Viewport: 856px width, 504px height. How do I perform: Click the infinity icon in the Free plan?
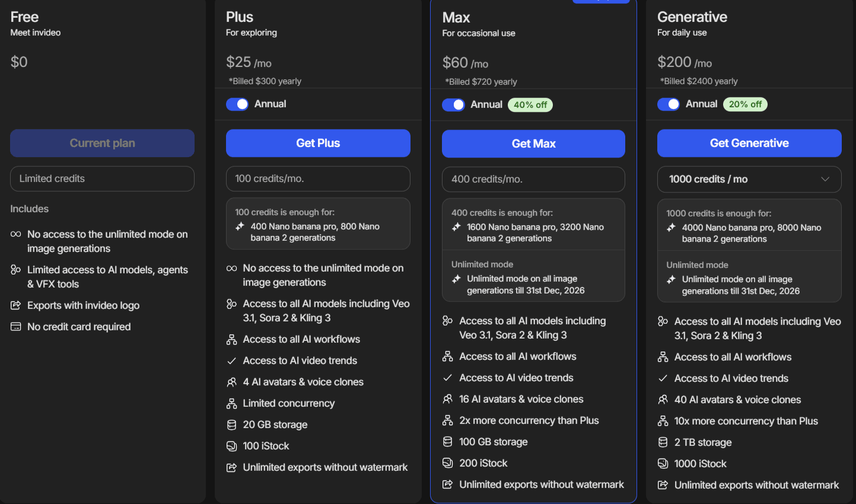16,235
